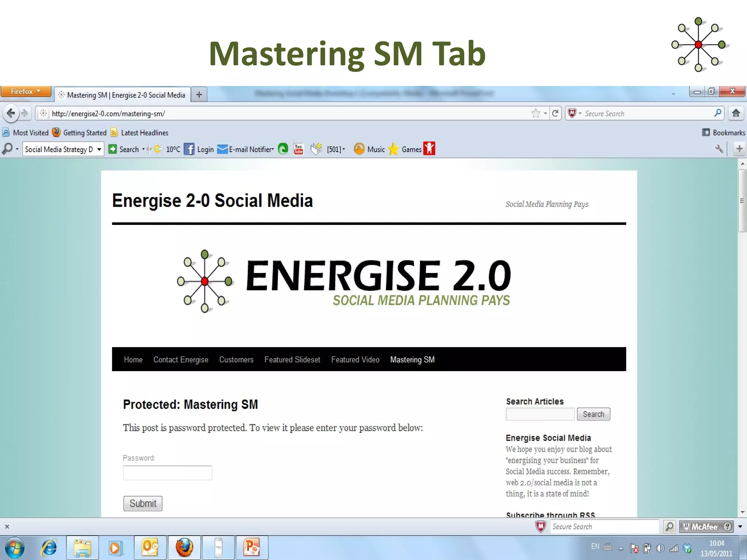Viewport: 747px width, 560px height.
Task: Open the toolbar wrench options icon
Action: (719, 149)
